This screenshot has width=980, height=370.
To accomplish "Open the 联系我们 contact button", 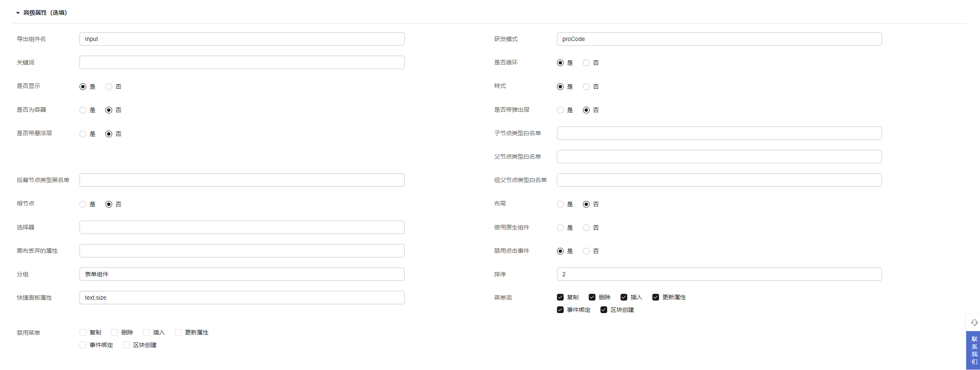I will 974,350.
